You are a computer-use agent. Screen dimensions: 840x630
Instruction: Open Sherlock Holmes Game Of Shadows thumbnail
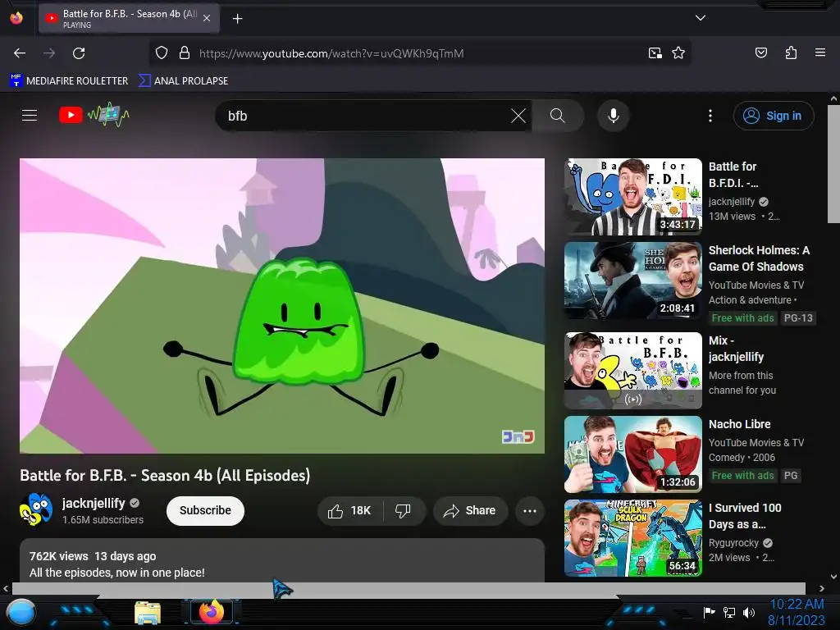tap(633, 281)
